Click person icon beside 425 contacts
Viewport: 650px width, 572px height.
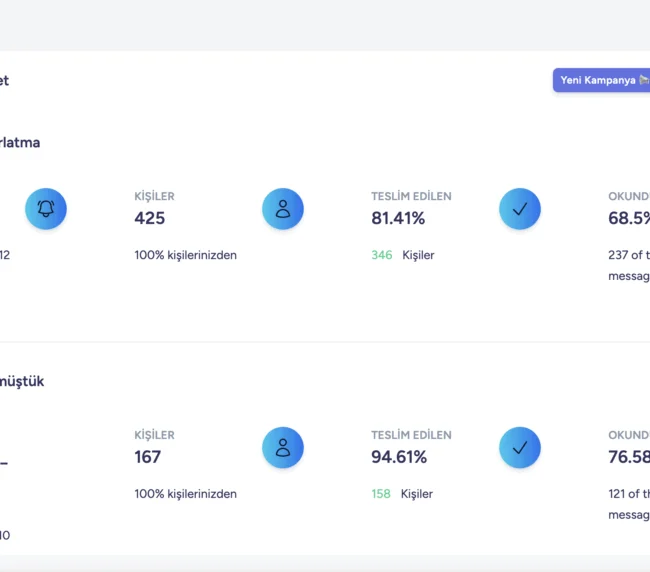[x=283, y=209]
